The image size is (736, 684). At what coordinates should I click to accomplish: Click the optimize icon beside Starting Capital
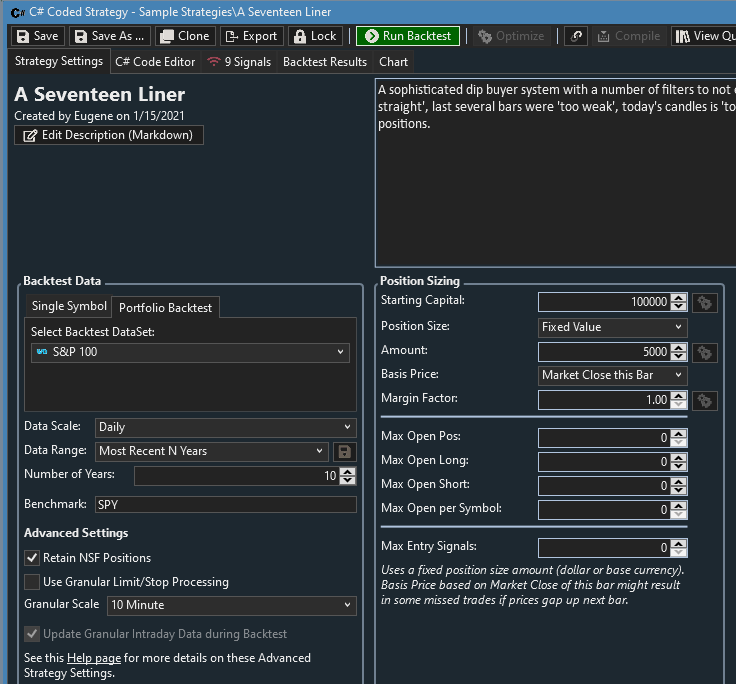coord(705,302)
